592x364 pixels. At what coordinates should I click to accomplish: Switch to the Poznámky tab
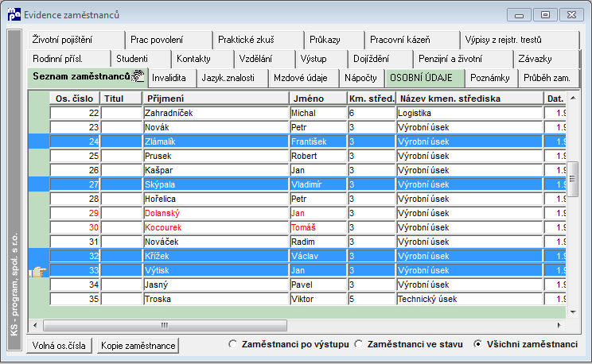[x=492, y=78]
